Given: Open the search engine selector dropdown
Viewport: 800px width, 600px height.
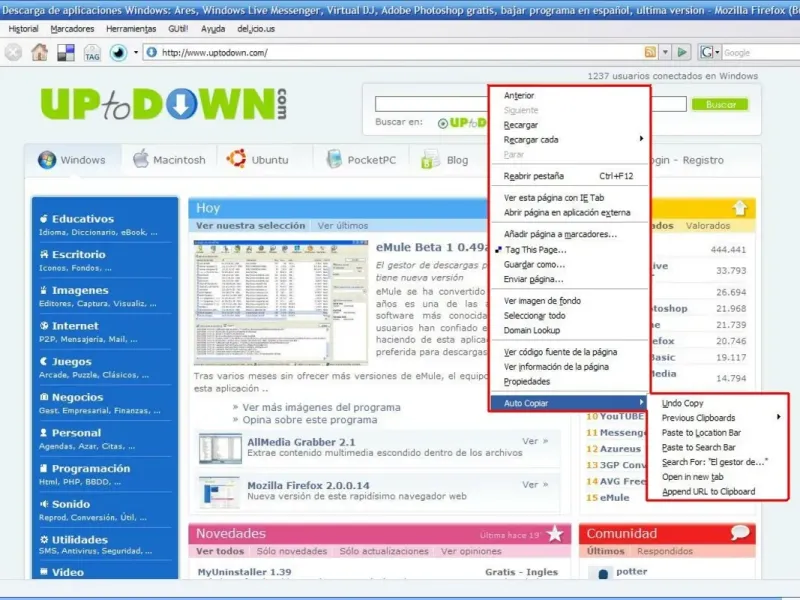Looking at the screenshot, I should tap(717, 52).
